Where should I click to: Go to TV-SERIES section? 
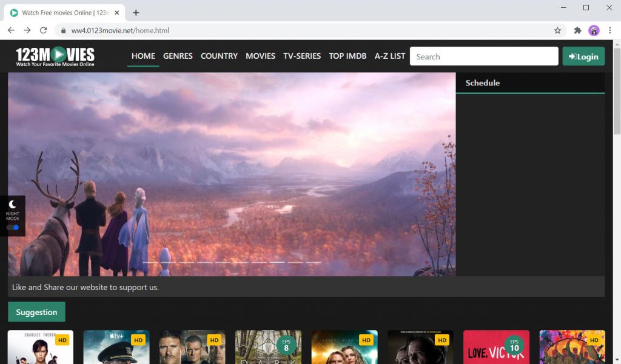[302, 56]
